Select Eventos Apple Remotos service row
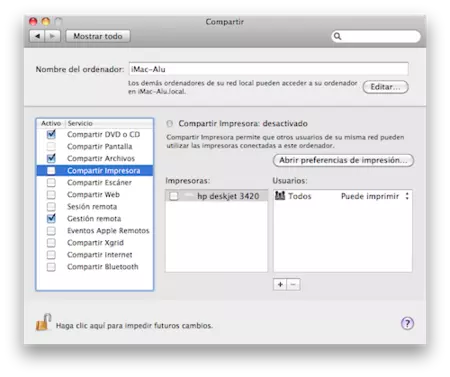Image resolution: width=450 pixels, height=377 pixels. (x=95, y=230)
